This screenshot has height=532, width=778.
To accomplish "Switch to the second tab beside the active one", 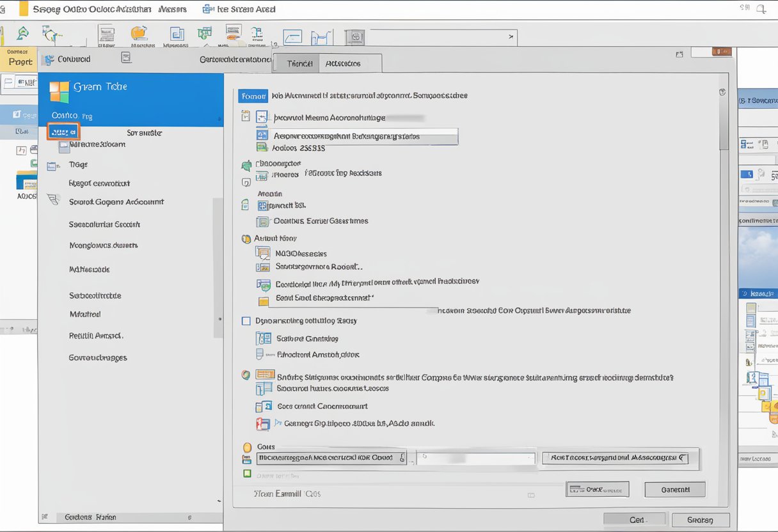I will (343, 63).
